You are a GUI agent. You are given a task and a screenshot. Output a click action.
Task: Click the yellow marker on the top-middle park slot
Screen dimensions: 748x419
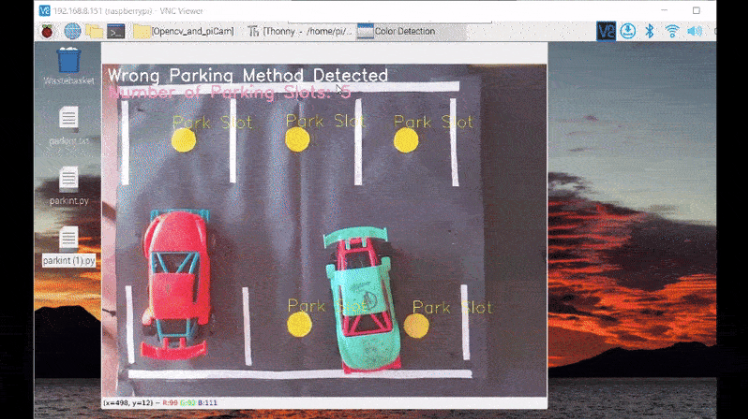tap(298, 139)
